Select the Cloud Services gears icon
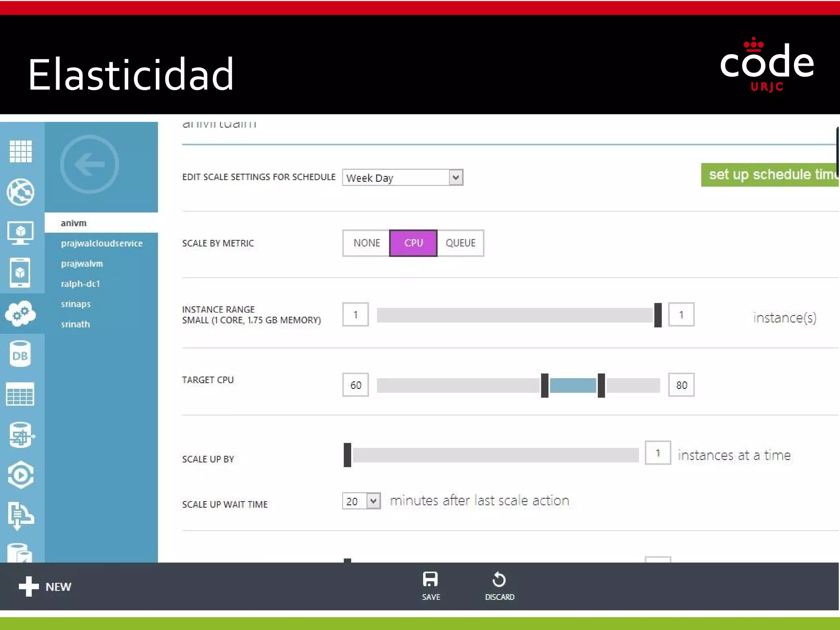 pyautogui.click(x=21, y=313)
